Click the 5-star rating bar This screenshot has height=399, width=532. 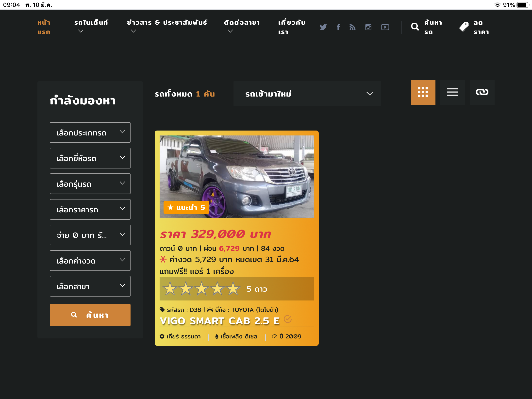236,289
